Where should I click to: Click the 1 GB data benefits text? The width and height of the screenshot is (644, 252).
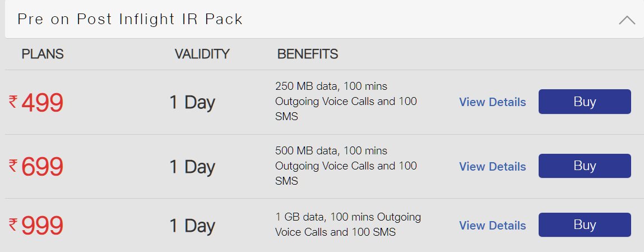(x=348, y=224)
